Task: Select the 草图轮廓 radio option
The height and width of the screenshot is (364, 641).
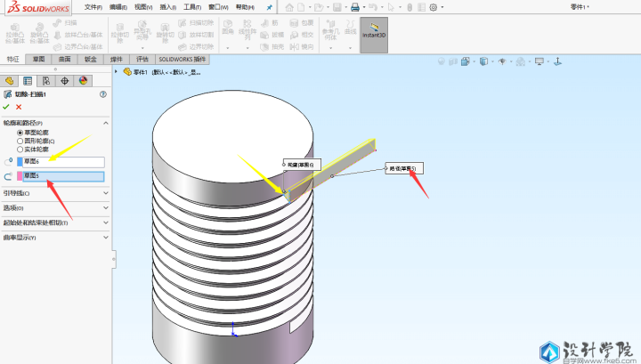Action: pyautogui.click(x=20, y=133)
